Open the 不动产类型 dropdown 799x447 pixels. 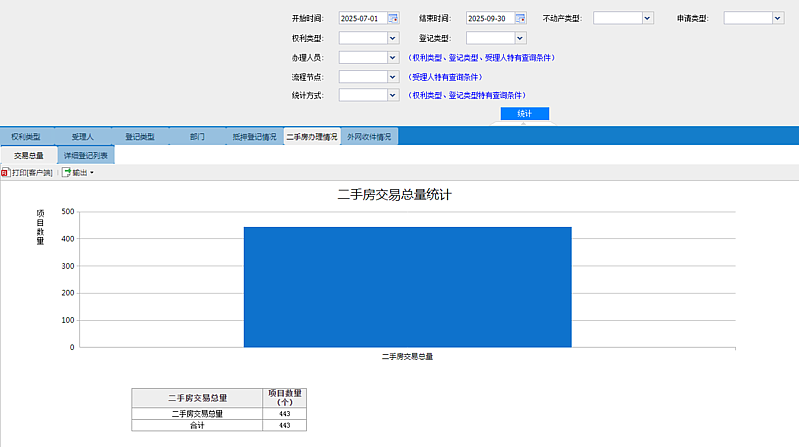click(x=647, y=18)
